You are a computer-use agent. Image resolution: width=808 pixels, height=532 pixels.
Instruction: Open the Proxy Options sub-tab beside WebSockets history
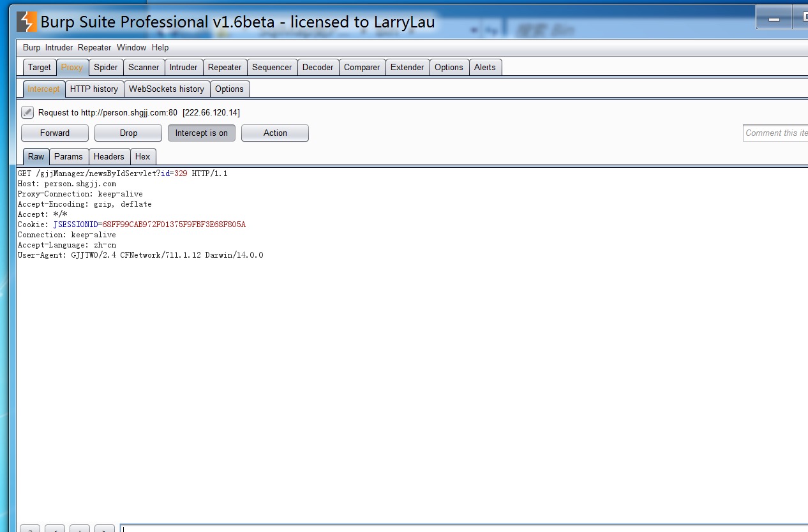click(x=230, y=89)
